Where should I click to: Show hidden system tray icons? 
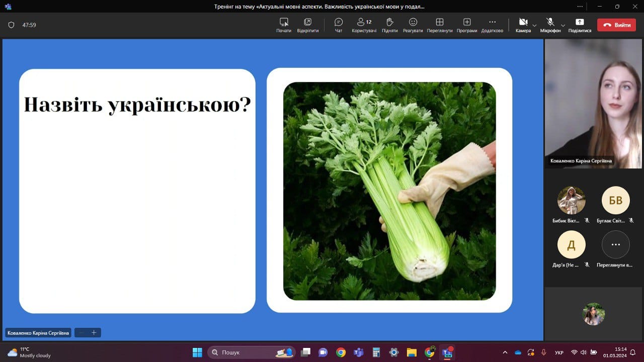[x=505, y=352]
